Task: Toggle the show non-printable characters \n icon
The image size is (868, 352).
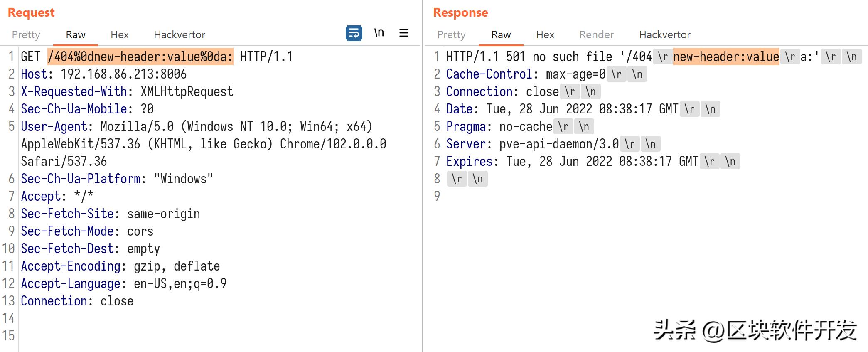Action: [x=379, y=33]
